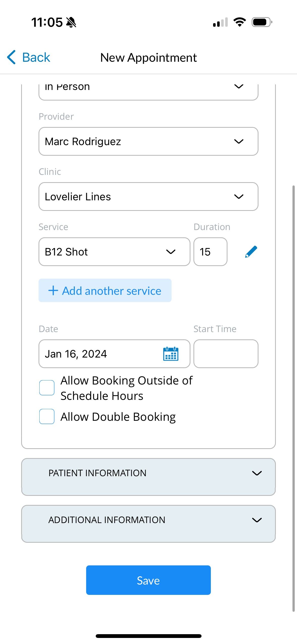Tap the empty Start Time field
The width and height of the screenshot is (297, 644).
(x=226, y=354)
